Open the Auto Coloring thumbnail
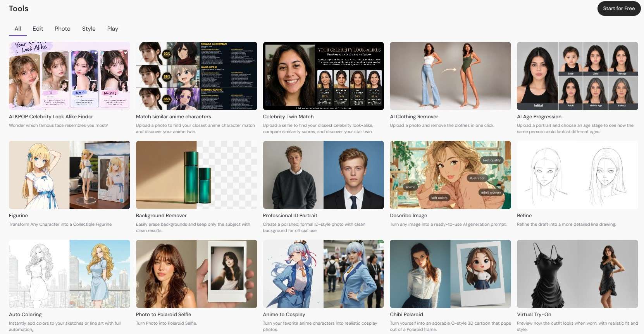This screenshot has width=644, height=334. pyautogui.click(x=69, y=274)
